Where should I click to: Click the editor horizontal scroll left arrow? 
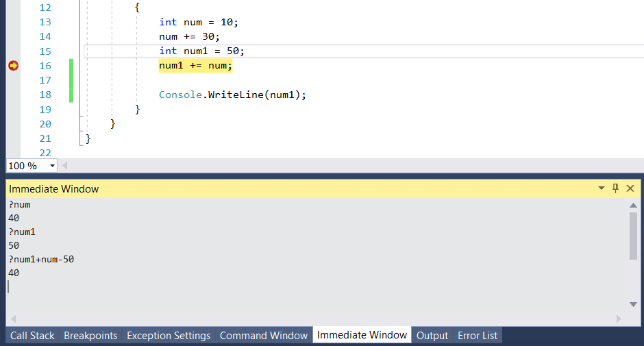pyautogui.click(x=64, y=166)
